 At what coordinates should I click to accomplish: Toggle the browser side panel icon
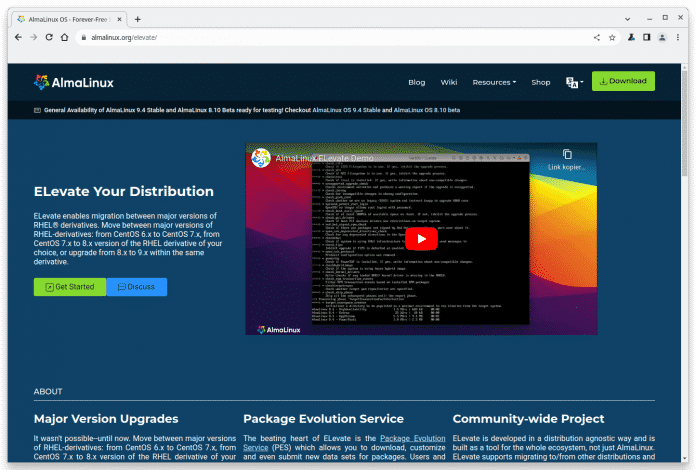pos(647,38)
